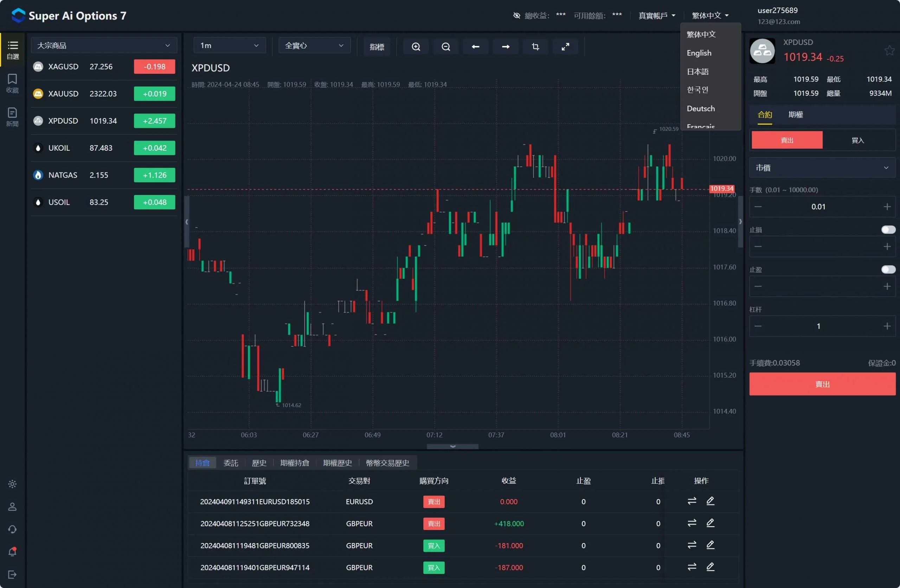Open the 1m timeframe dropdown
Screen dimensions: 900x588
pyautogui.click(x=229, y=46)
